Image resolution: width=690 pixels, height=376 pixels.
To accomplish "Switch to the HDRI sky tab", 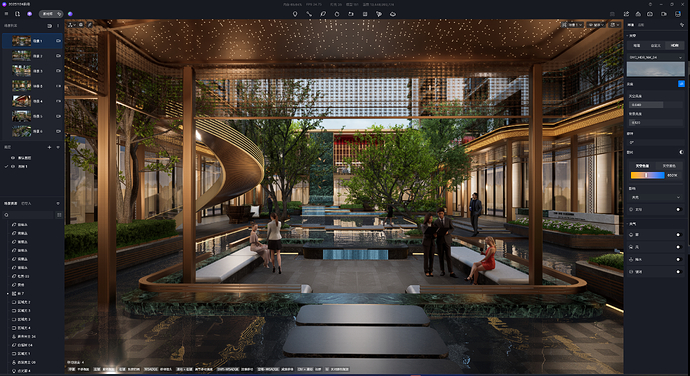I will click(x=675, y=45).
